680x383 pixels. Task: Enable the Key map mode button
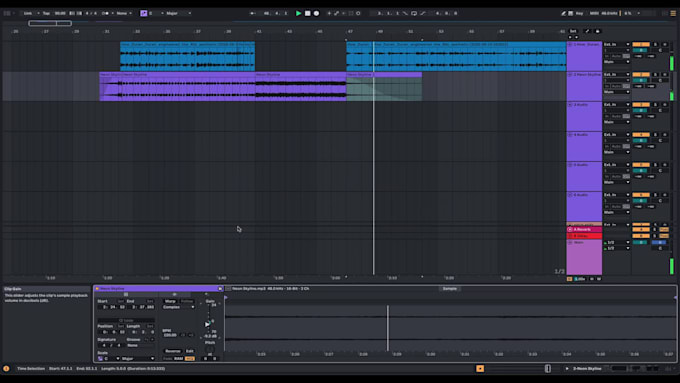(579, 13)
